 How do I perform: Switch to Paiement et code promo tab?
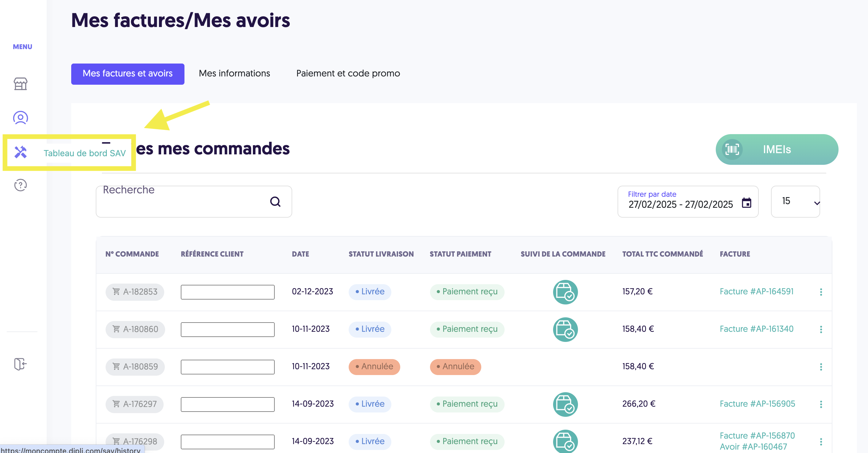348,73
